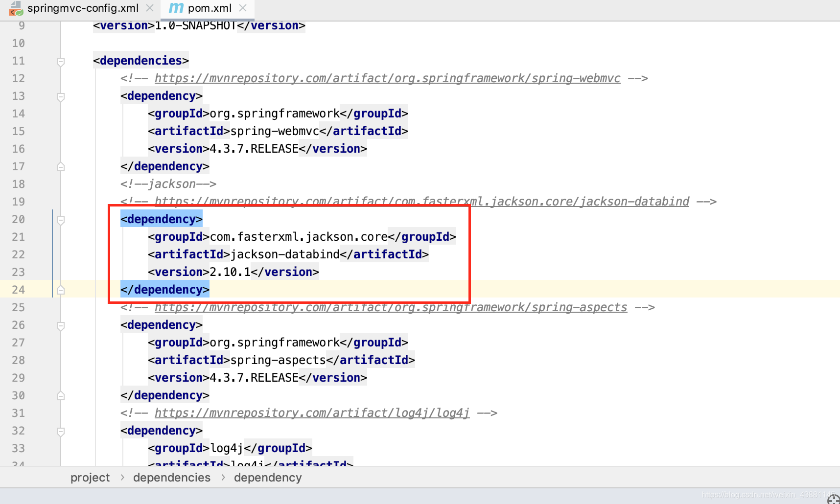Collapse the dependency fold at line 13
The width and height of the screenshot is (840, 504).
[61, 97]
